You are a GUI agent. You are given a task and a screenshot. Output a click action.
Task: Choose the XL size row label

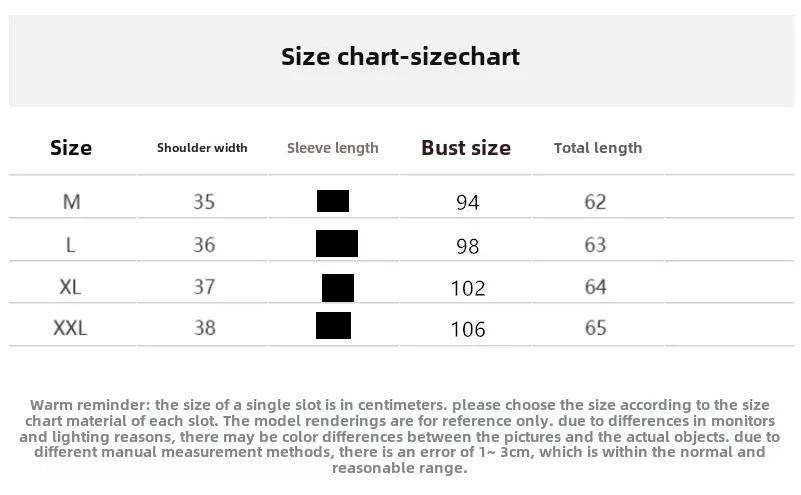70,287
